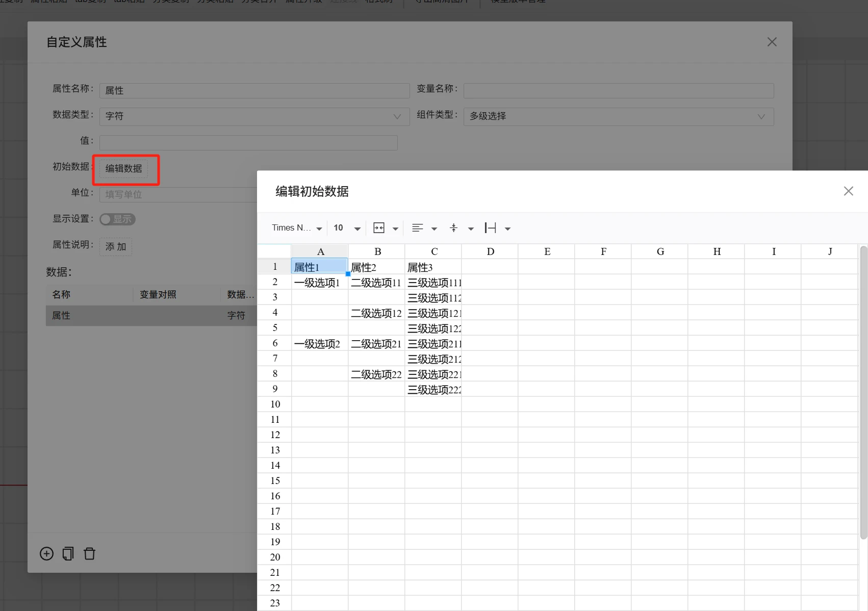Close the 编辑初始数据 dialog
Viewport: 868px width, 611px height.
pos(849,191)
